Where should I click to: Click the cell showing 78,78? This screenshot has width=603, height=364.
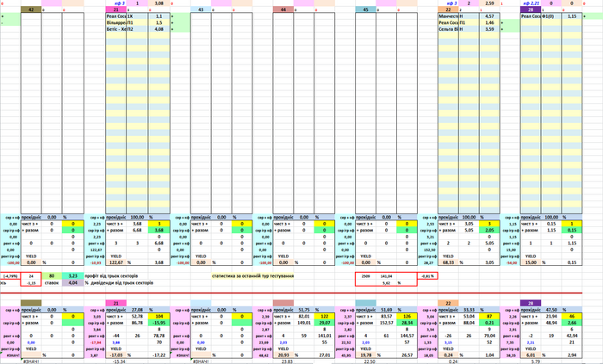coord(159,336)
